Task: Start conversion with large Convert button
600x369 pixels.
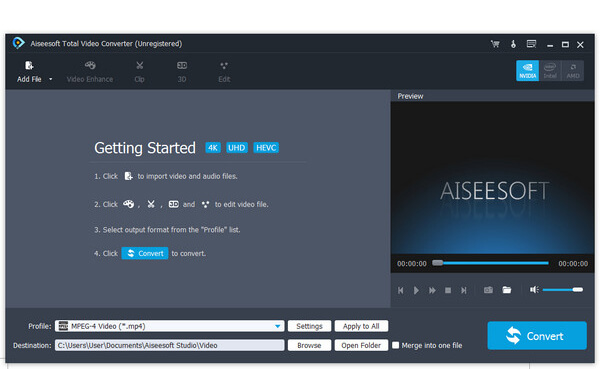Action: tap(537, 336)
